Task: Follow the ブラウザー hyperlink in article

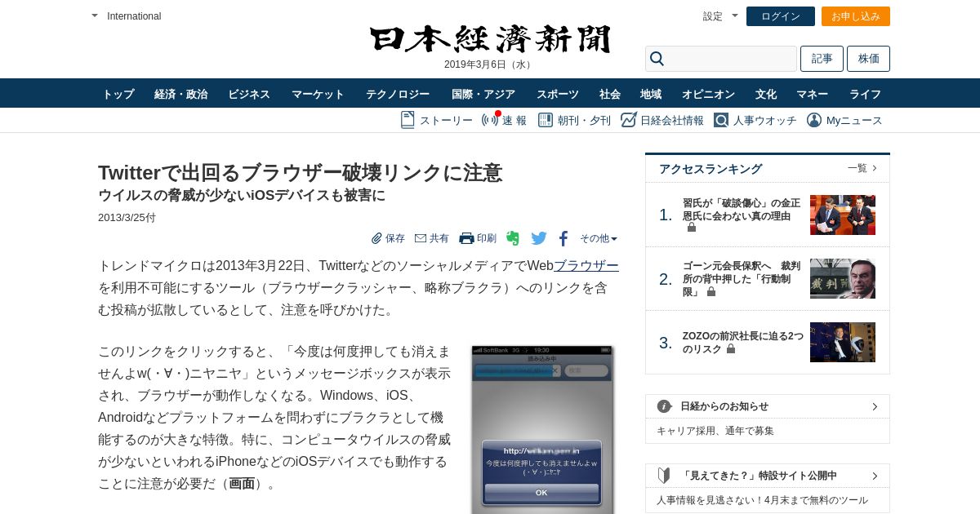Action: (586, 265)
